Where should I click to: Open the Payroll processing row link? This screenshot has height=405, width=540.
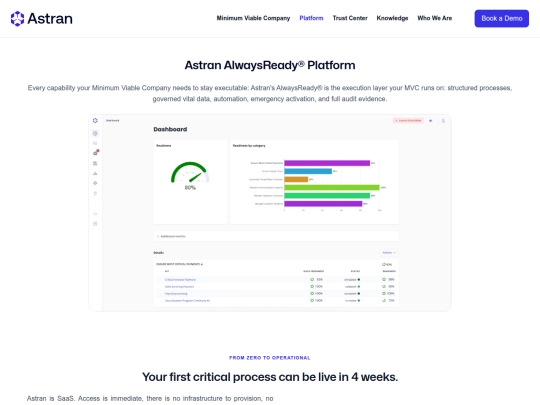tap(176, 294)
